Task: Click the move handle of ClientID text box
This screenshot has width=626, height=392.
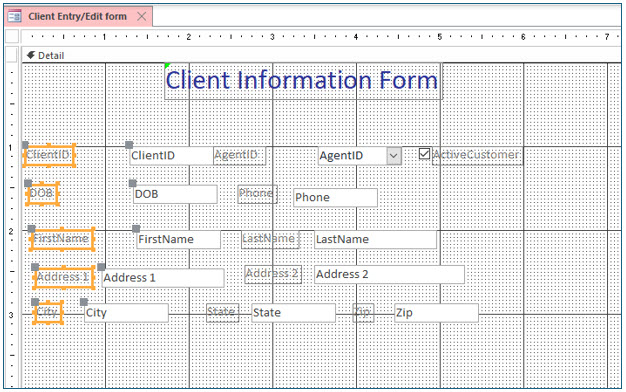Action: (129, 145)
